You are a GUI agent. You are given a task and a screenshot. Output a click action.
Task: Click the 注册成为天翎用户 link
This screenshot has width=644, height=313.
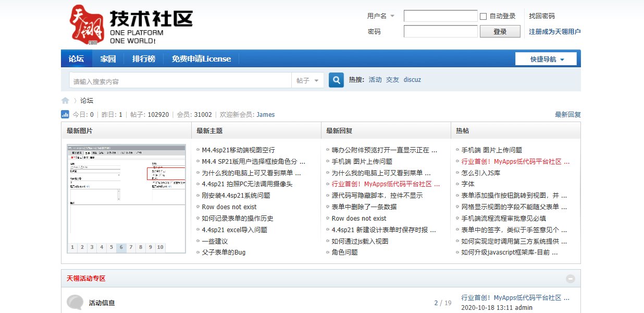click(x=554, y=31)
